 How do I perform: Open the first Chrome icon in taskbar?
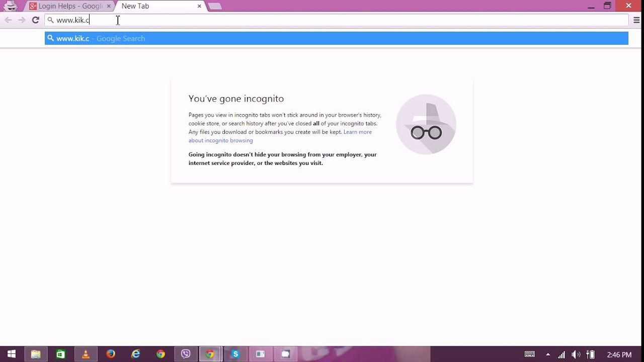tap(160, 354)
